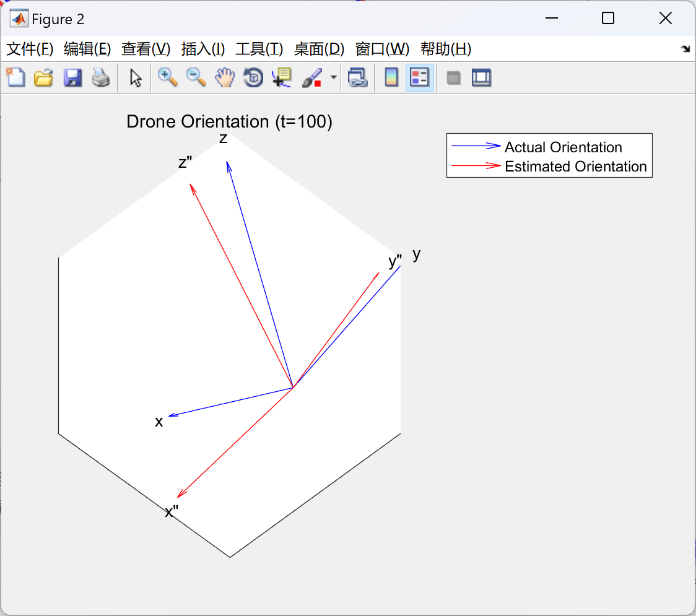This screenshot has width=696, height=616.
Task: Select the Data Cursor tool
Action: (x=282, y=77)
